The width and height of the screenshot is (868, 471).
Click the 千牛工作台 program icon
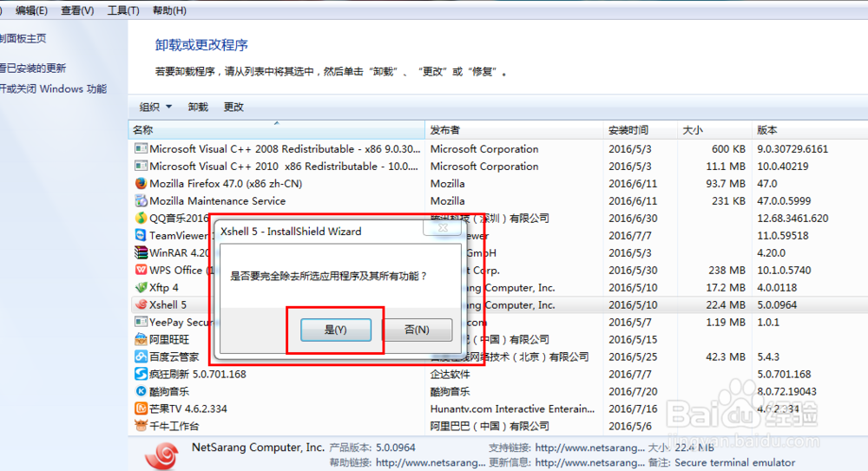[141, 426]
